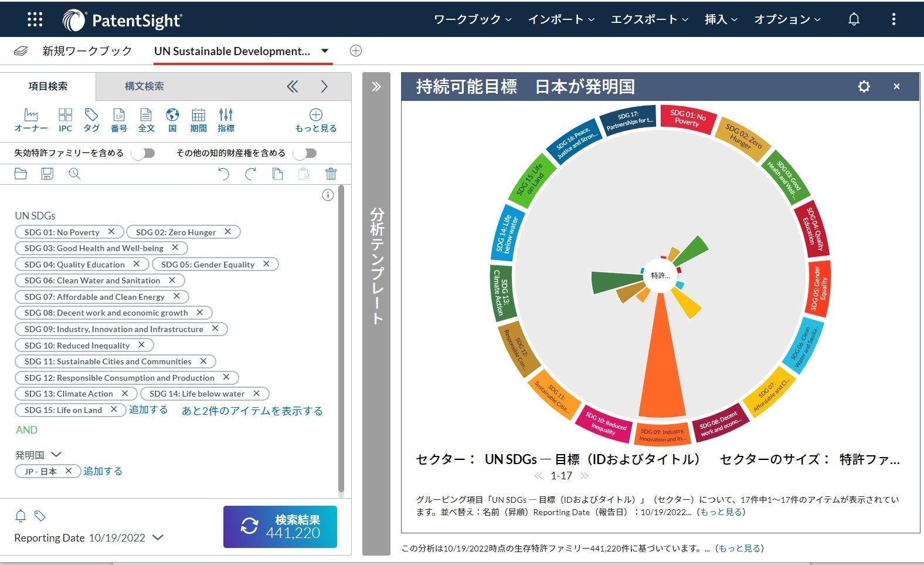
Task: Open the Reporting Date dropdown
Action: (158, 537)
